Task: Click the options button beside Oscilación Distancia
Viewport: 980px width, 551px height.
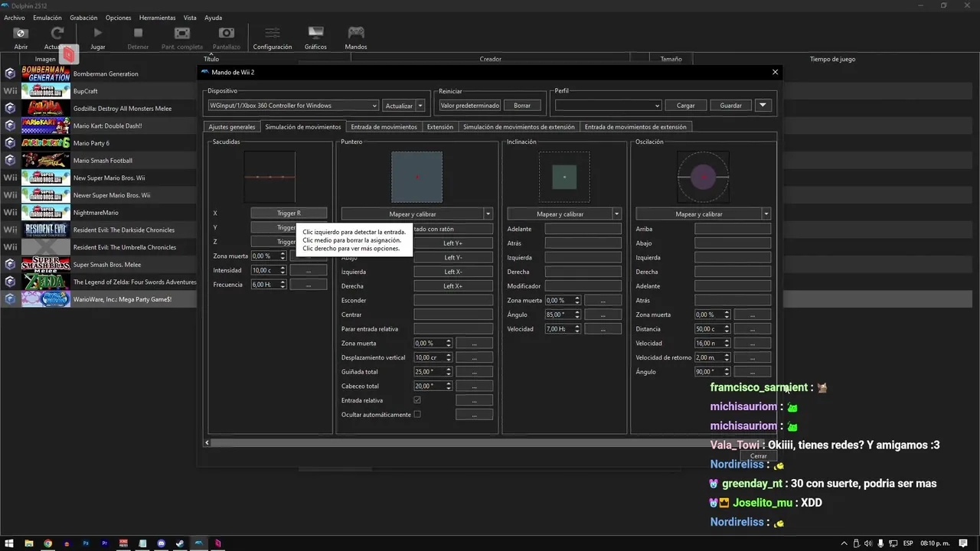Action: [753, 329]
